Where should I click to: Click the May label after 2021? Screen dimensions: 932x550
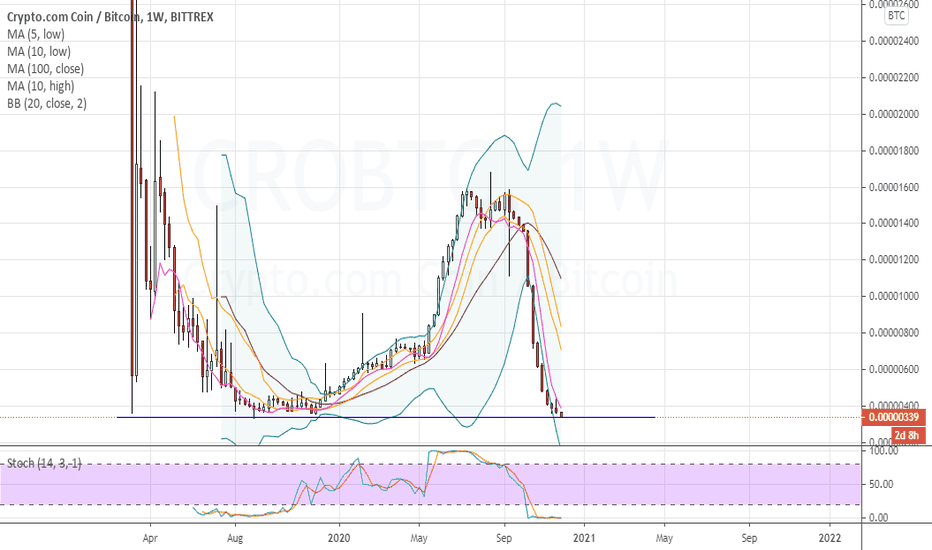point(665,538)
